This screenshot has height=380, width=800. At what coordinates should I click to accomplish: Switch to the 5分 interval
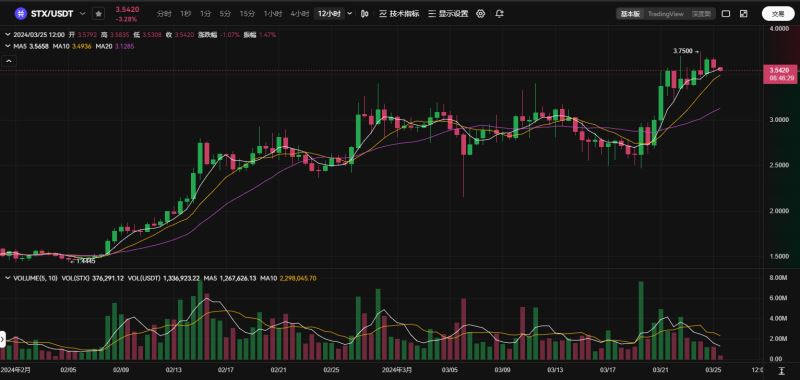[x=224, y=14]
